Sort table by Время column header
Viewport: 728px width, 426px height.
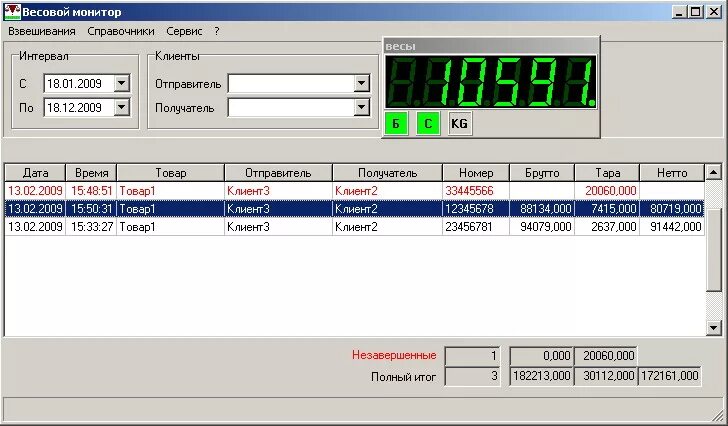(91, 173)
